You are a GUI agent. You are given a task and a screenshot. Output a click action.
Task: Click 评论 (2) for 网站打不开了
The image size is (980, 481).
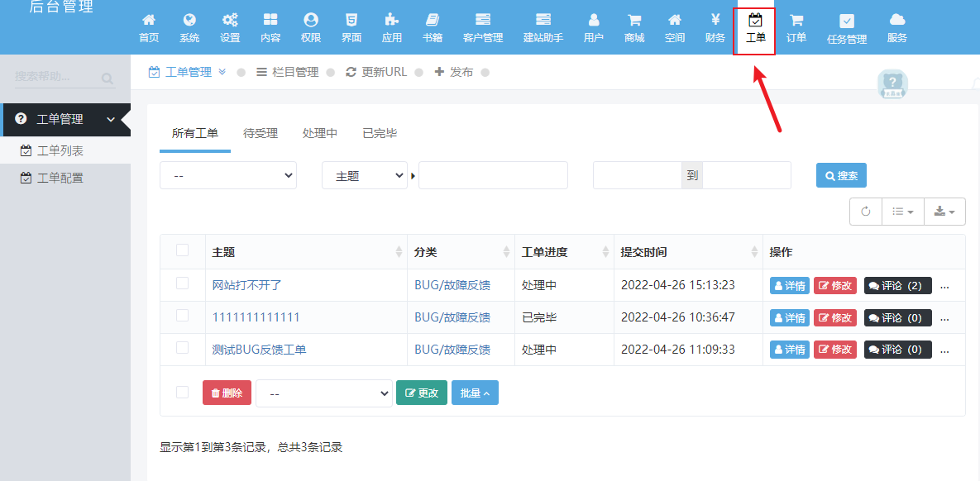tap(897, 285)
